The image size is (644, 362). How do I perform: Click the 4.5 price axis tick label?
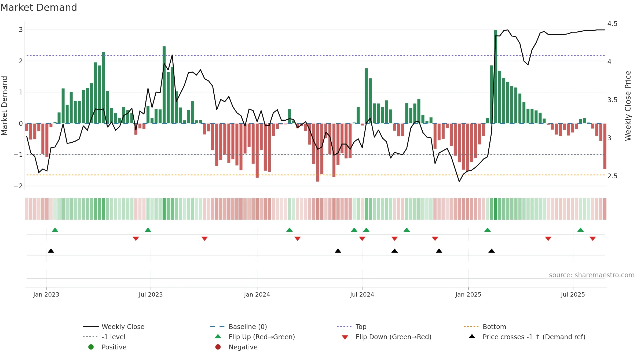(x=612, y=24)
